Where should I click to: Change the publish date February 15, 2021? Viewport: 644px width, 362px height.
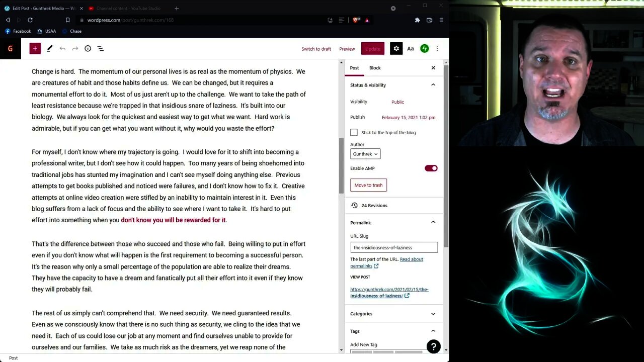[409, 118]
